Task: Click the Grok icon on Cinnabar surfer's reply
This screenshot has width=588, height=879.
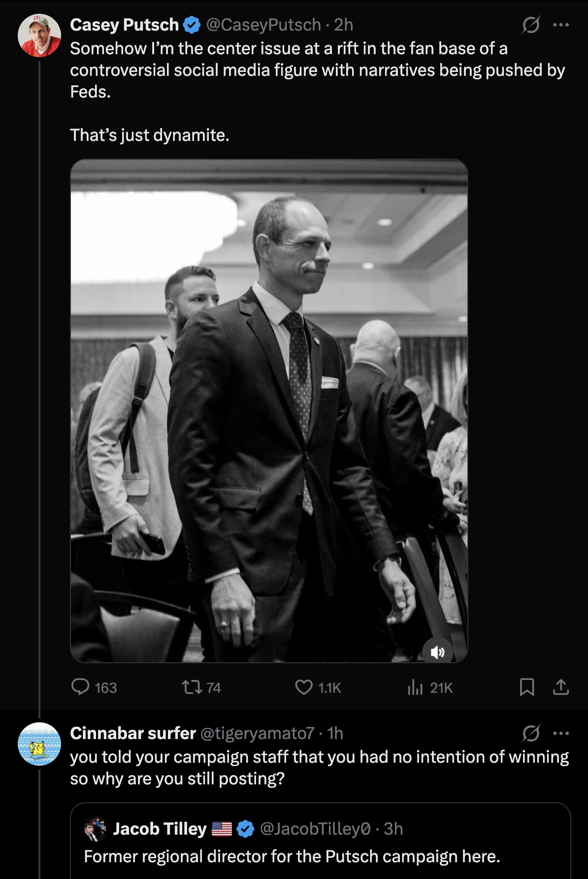Action: 531,733
